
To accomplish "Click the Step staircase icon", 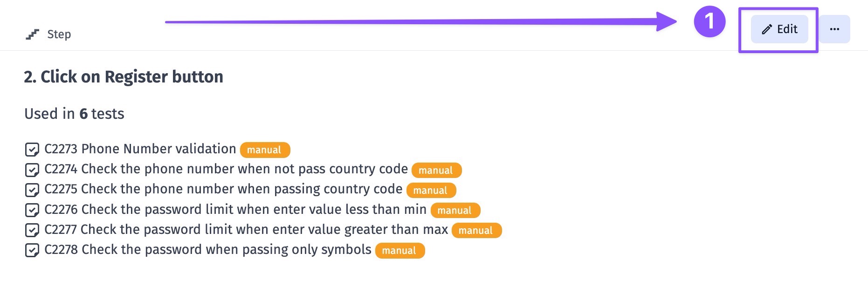I will pyautogui.click(x=32, y=34).
